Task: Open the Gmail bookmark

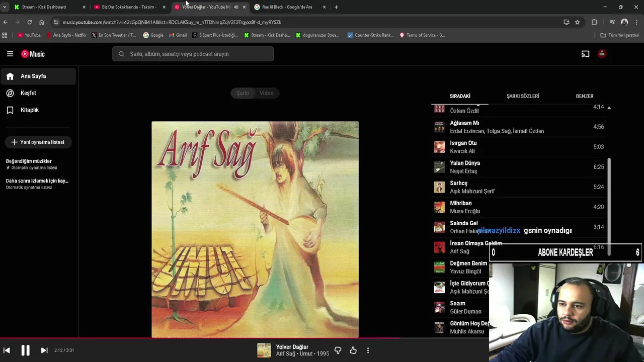Action: coord(178,35)
